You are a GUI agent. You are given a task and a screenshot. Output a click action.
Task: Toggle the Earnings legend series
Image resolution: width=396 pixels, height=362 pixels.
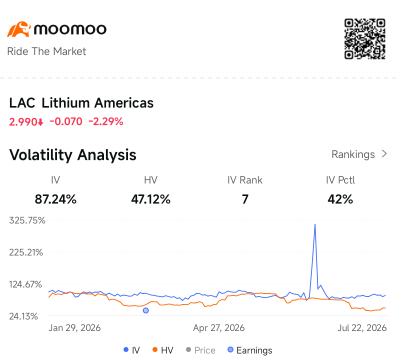[250, 350]
